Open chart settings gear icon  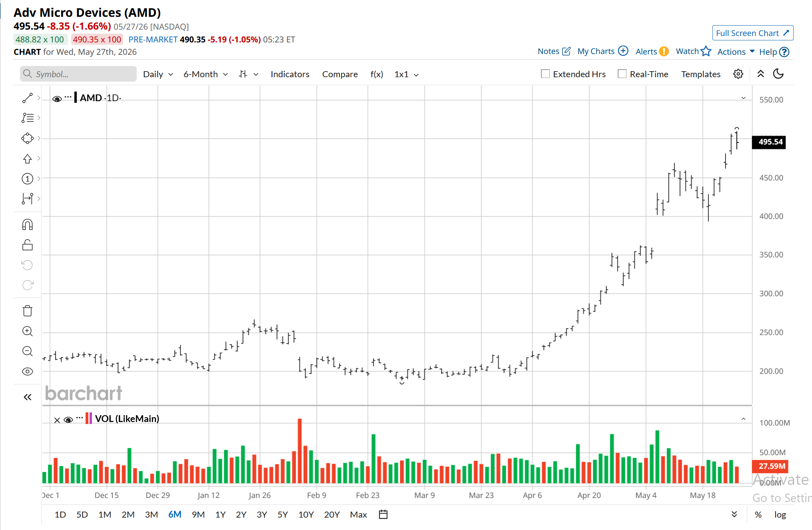tap(738, 74)
